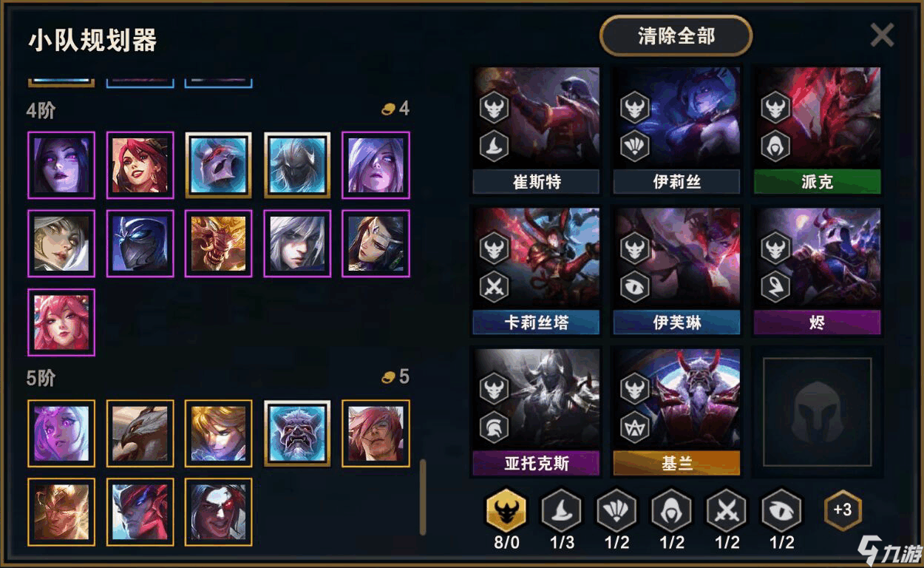Screen dimensions: 924x568
Task: Click the 卡莉丝塔 team slot
Action: tap(537, 271)
